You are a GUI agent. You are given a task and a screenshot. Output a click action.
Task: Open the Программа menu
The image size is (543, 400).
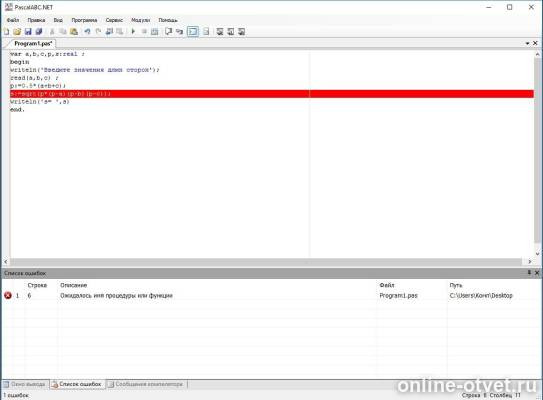[x=84, y=20]
